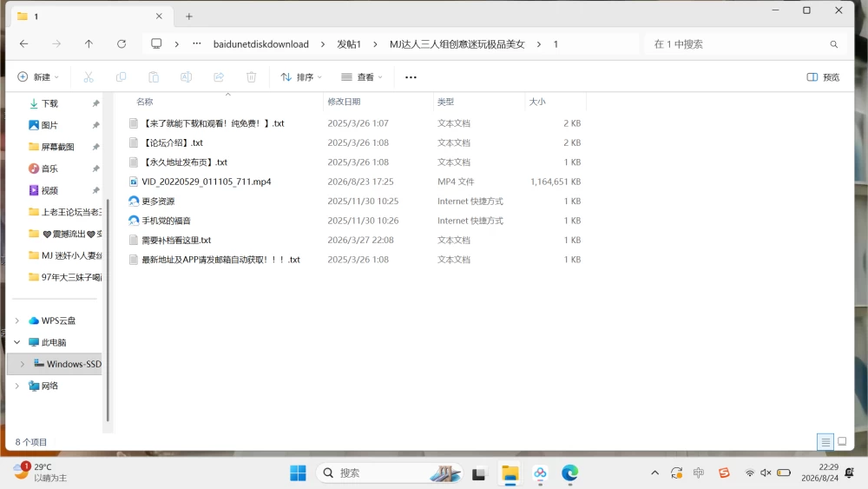Open the See more options menu

[x=411, y=77]
